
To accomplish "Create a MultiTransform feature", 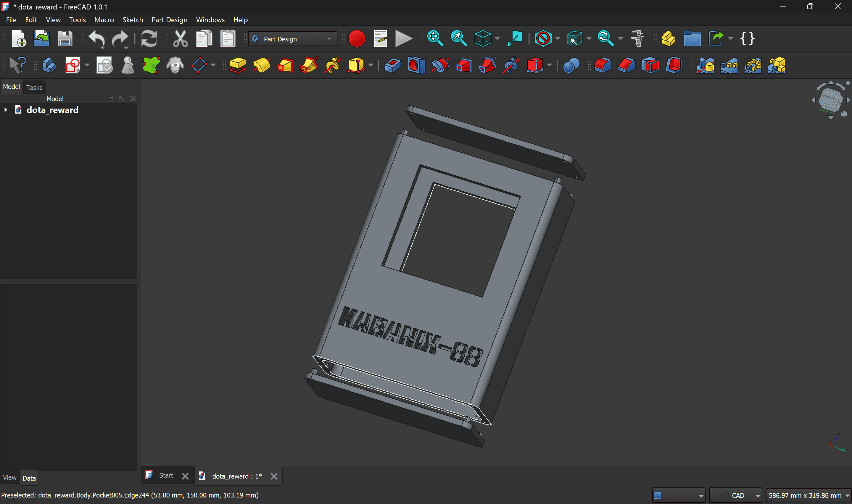I will click(777, 65).
